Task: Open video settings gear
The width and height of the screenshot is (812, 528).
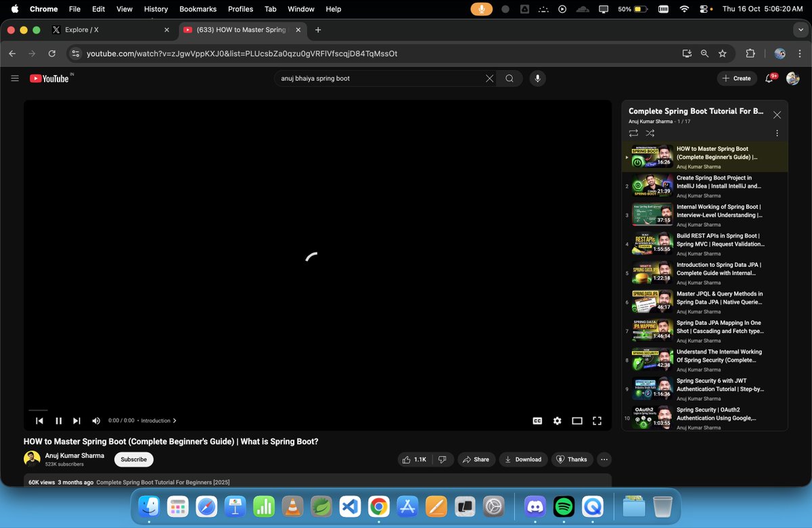Action: pyautogui.click(x=557, y=420)
